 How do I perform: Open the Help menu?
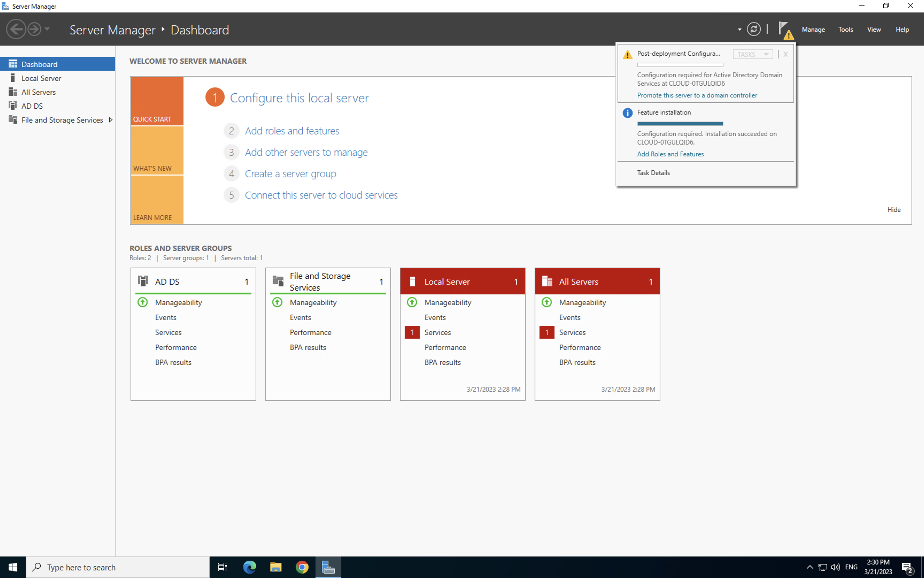[x=902, y=29]
